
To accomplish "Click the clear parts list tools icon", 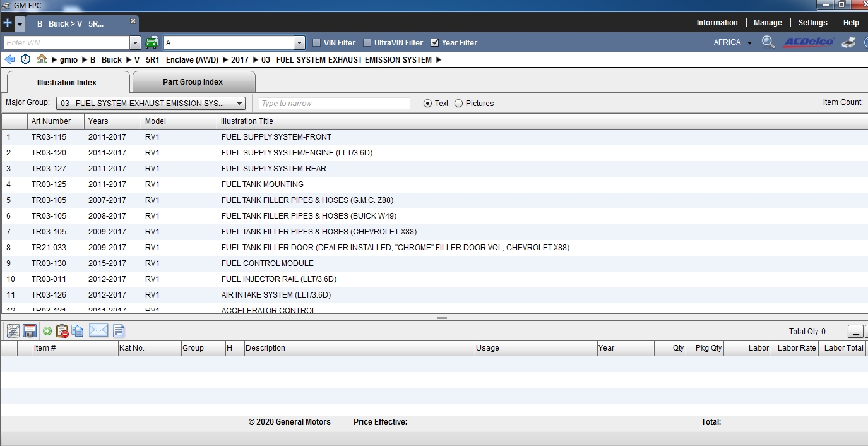I will point(13,331).
